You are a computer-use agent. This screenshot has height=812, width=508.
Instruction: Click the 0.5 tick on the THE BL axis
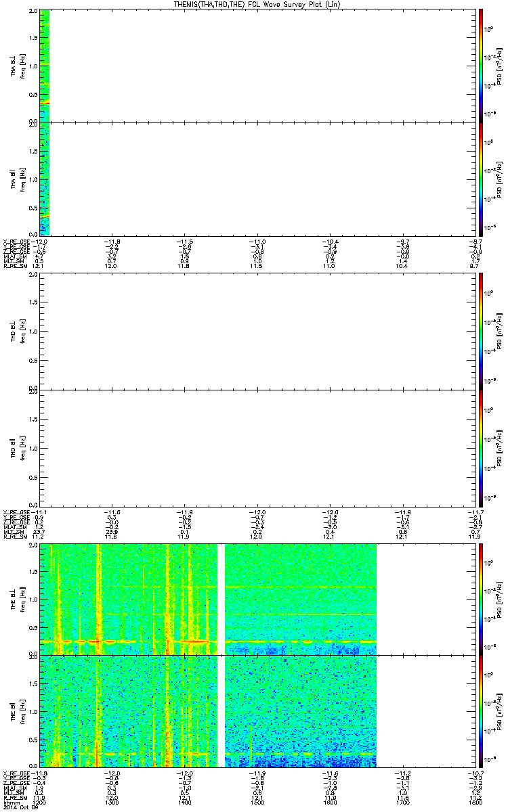[33, 627]
